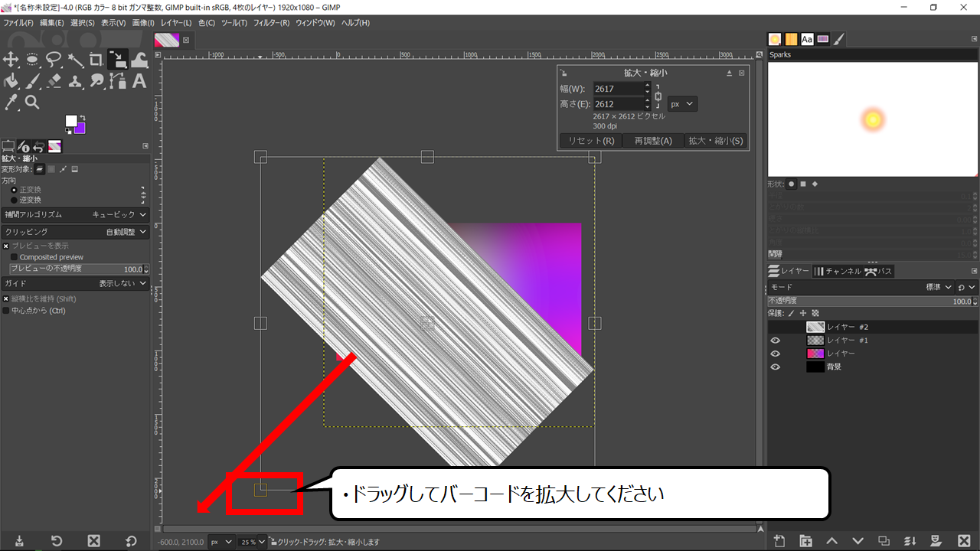The width and height of the screenshot is (980, 551).
Task: Select the Color Picker tool
Action: tap(11, 103)
